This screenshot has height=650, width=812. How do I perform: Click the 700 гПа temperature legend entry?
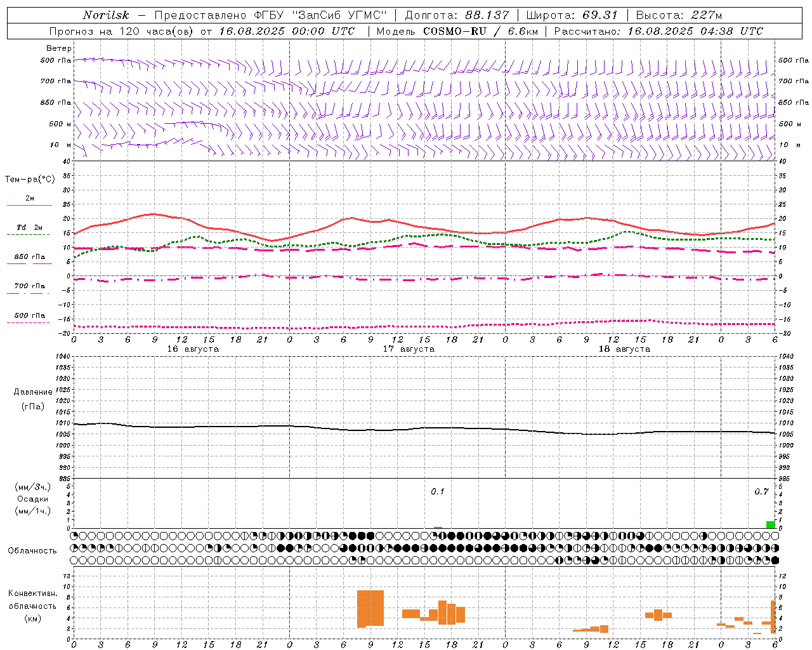tap(29, 286)
